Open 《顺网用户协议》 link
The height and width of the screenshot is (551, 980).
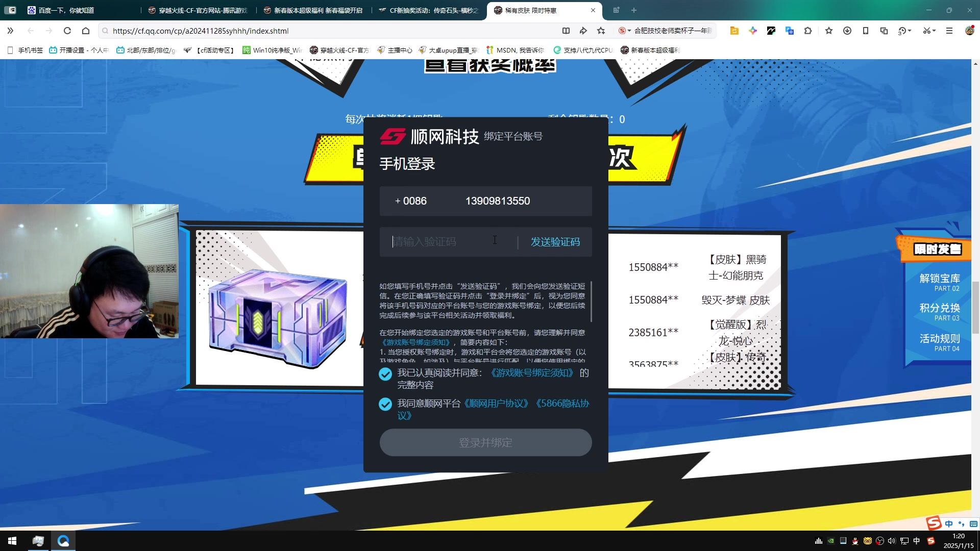pos(497,404)
